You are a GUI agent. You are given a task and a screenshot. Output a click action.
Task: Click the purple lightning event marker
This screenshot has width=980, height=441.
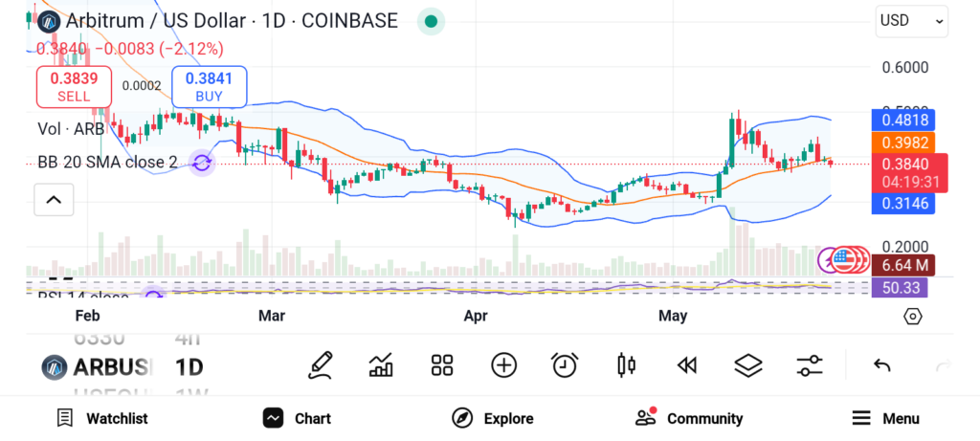pos(828,260)
